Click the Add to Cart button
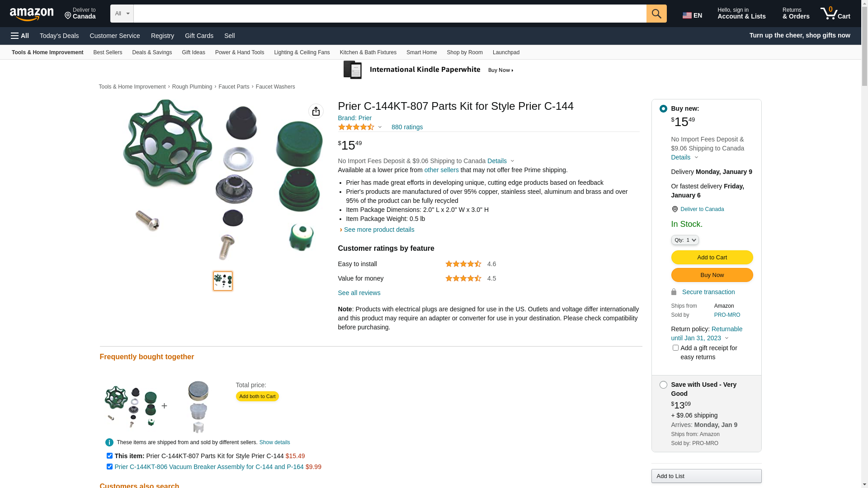868x488 pixels. 712,258
